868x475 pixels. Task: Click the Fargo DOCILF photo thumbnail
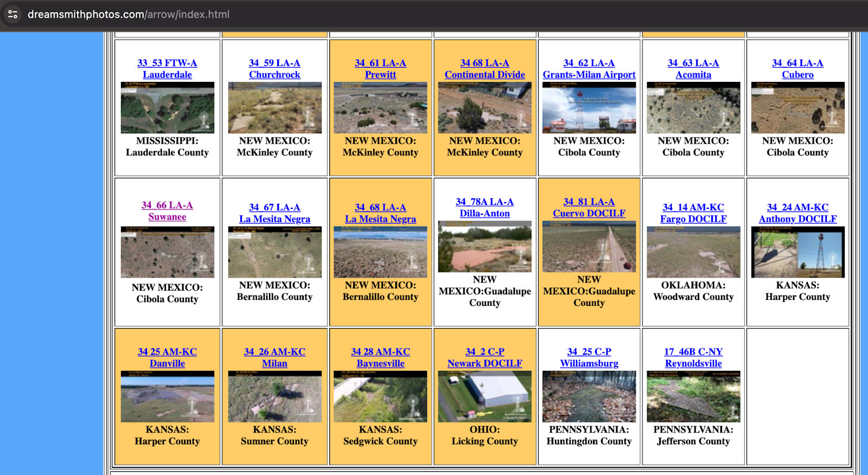(x=693, y=252)
